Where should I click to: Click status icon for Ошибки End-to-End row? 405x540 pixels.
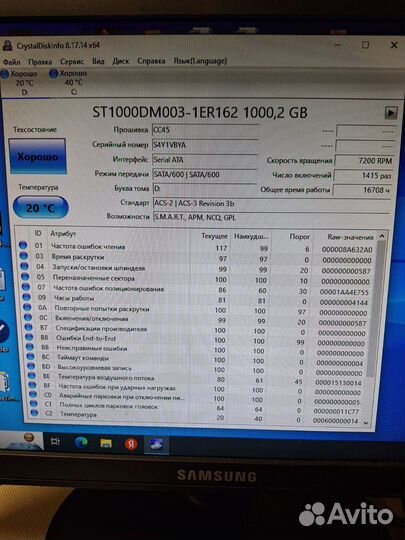pos(29,337)
